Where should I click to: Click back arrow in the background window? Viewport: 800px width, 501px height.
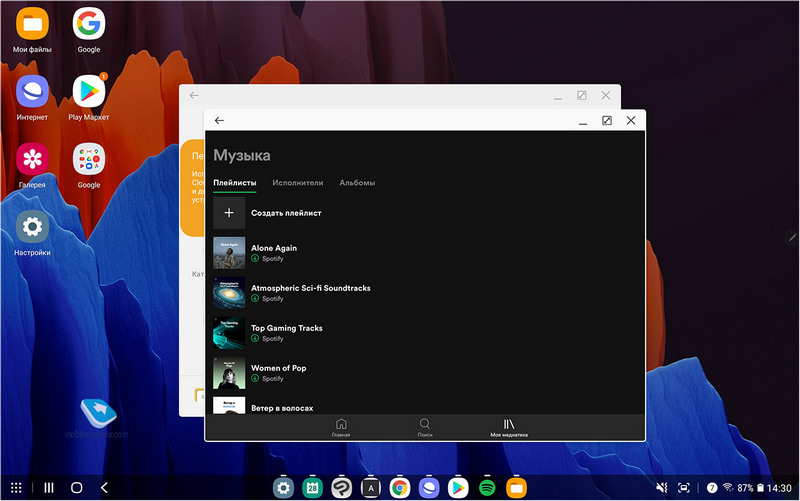194,95
